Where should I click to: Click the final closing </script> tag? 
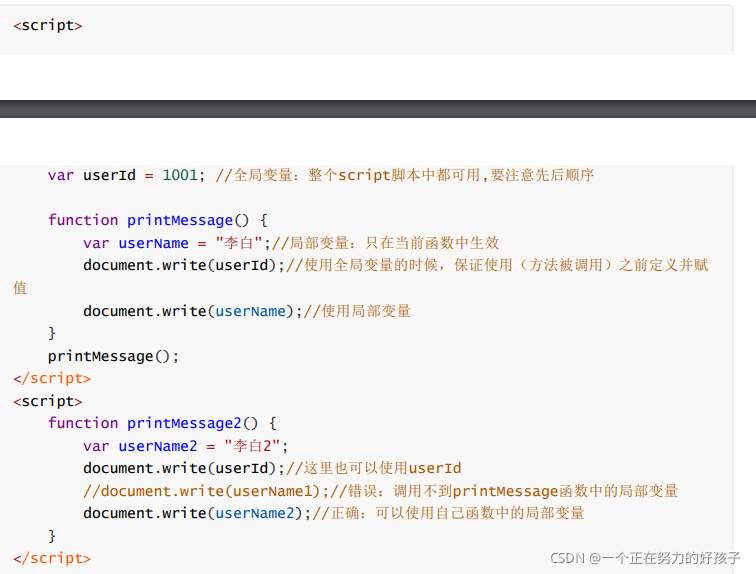(x=52, y=559)
